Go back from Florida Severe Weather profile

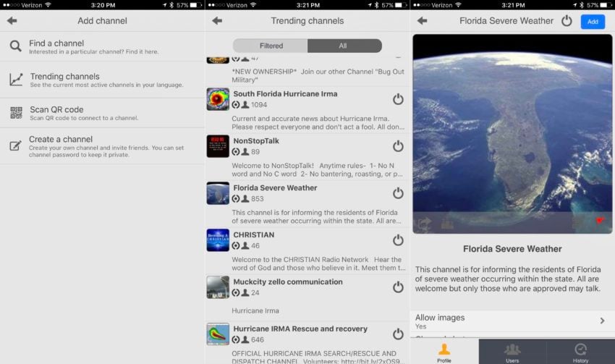[422, 20]
